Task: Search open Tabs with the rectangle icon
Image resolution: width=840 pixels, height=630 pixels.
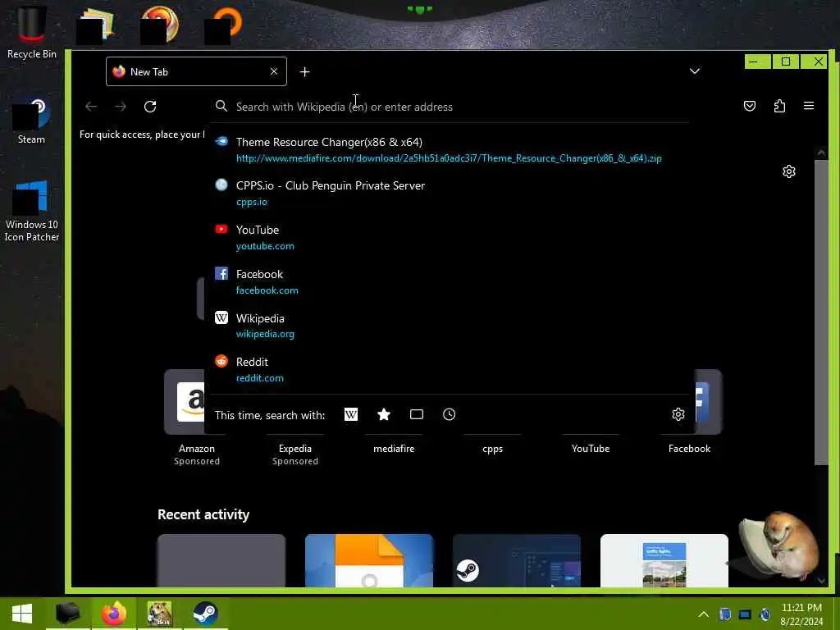Action: 416,414
